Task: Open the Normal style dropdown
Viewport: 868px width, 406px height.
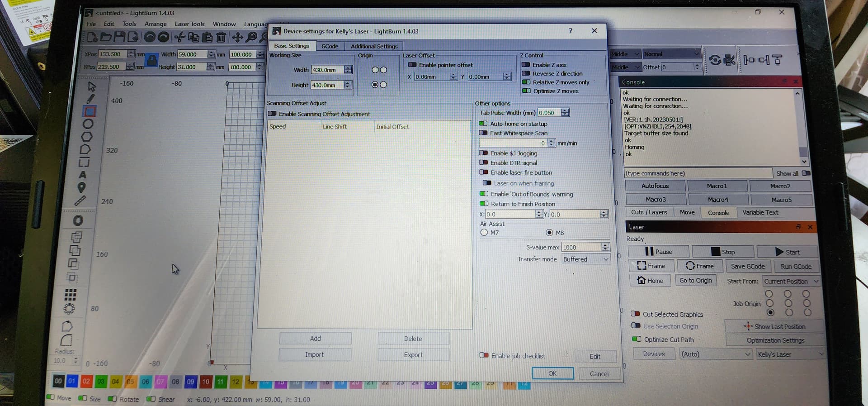Action: pos(671,54)
